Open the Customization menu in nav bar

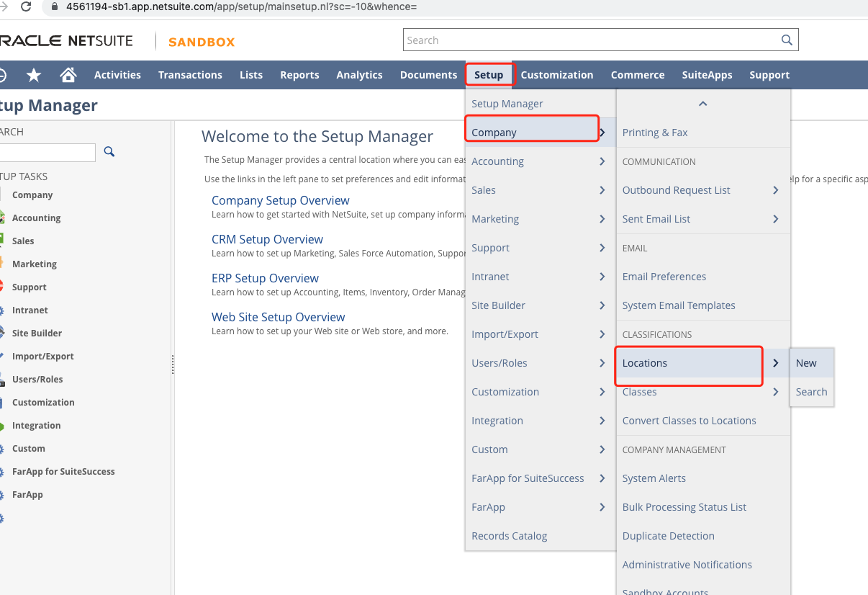click(557, 75)
